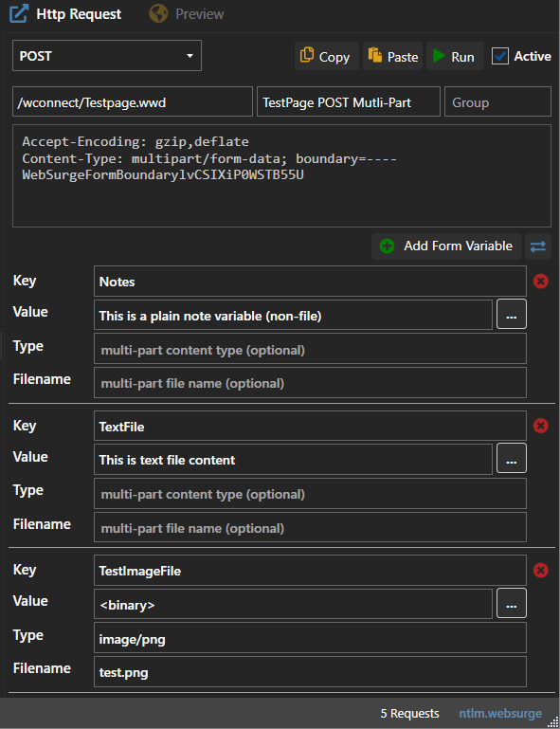Remove the TextFile form variable
560x729 pixels.
pyautogui.click(x=540, y=426)
